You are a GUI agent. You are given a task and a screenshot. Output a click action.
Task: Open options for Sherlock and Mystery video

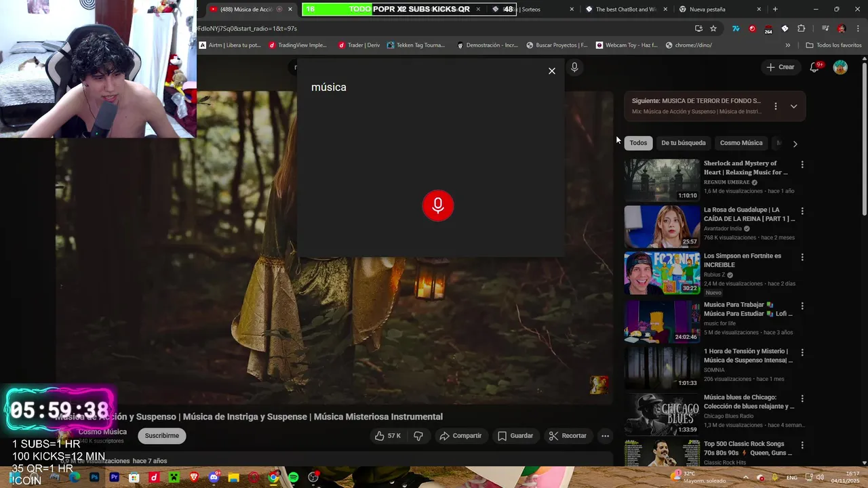(x=802, y=165)
